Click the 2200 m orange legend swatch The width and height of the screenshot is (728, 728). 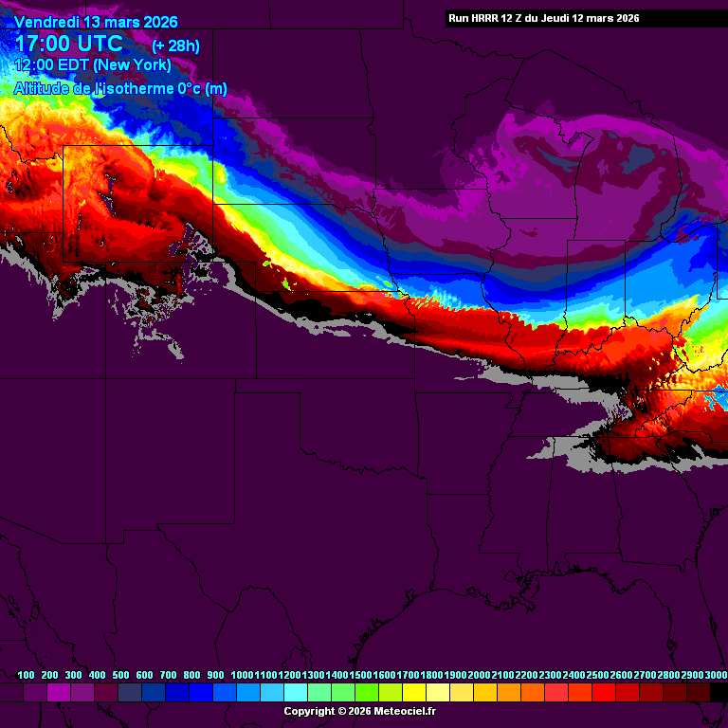tap(533, 693)
